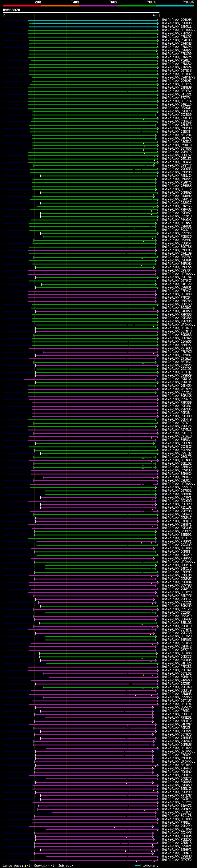This screenshot has width=197, height=868.
Task: Click the UniRef100_B9SSI9 label
Action: (x=177, y=230)
